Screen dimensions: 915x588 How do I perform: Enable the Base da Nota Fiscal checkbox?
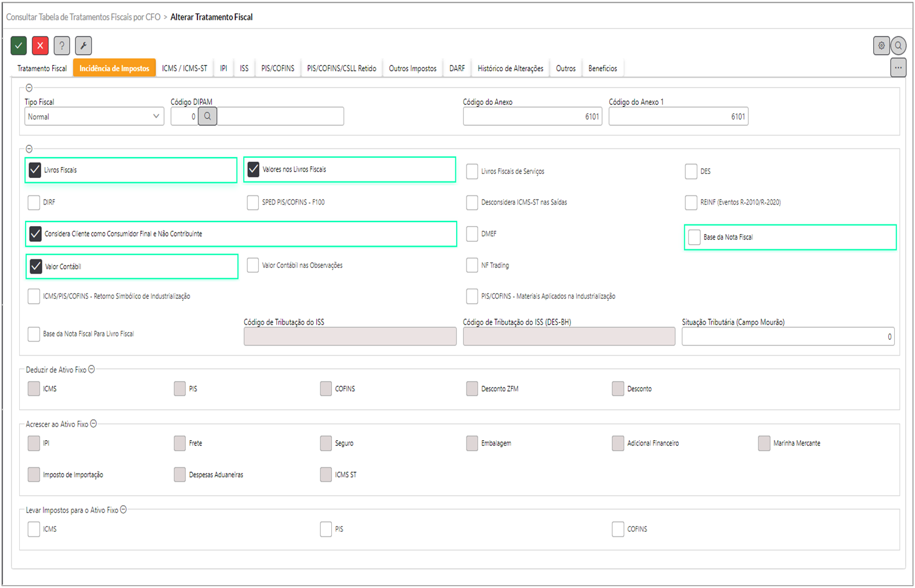[694, 237]
